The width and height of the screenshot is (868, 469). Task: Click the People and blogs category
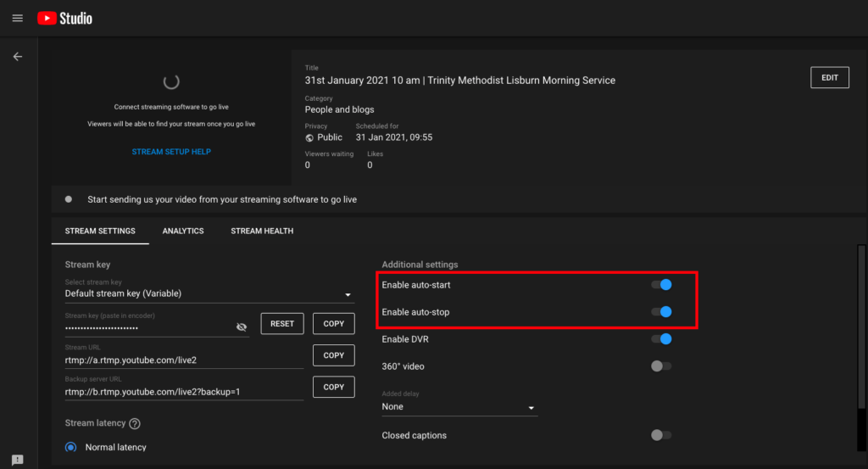[x=339, y=109]
